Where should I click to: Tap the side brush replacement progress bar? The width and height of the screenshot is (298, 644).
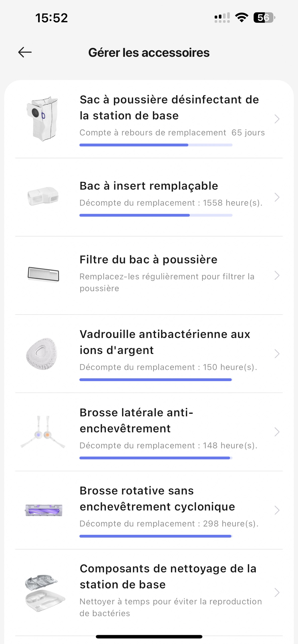pos(156,458)
